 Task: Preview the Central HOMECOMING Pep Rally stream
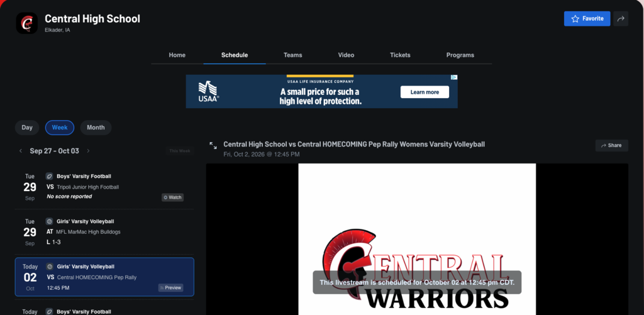tap(171, 288)
